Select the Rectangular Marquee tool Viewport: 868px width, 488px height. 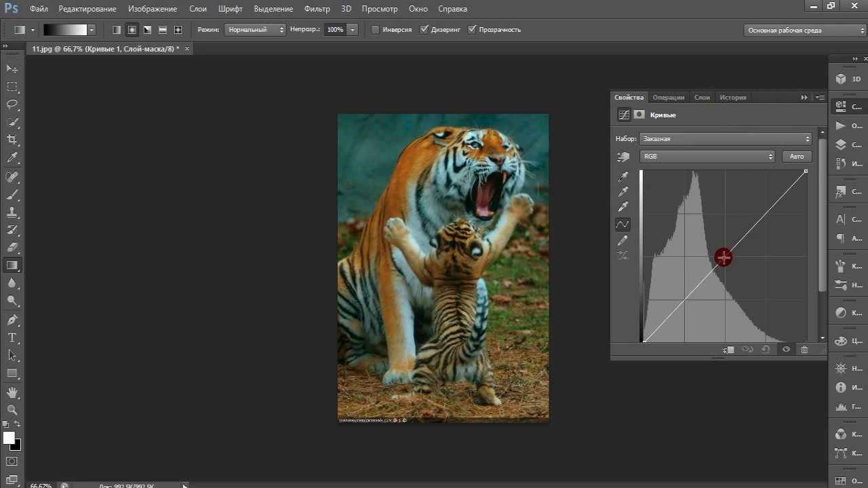click(x=12, y=87)
